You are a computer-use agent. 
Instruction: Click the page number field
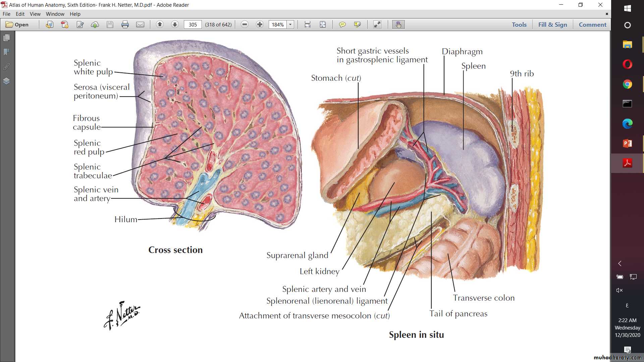(193, 24)
